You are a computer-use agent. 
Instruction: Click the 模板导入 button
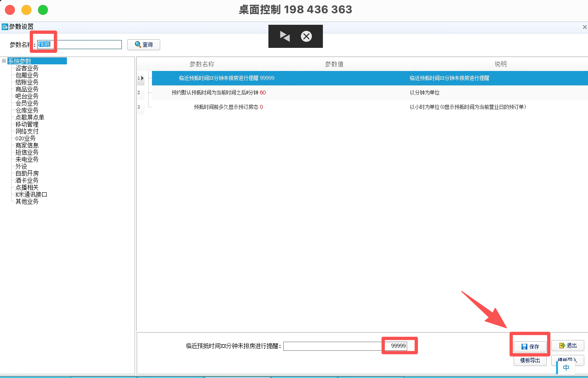pyautogui.click(x=567, y=360)
